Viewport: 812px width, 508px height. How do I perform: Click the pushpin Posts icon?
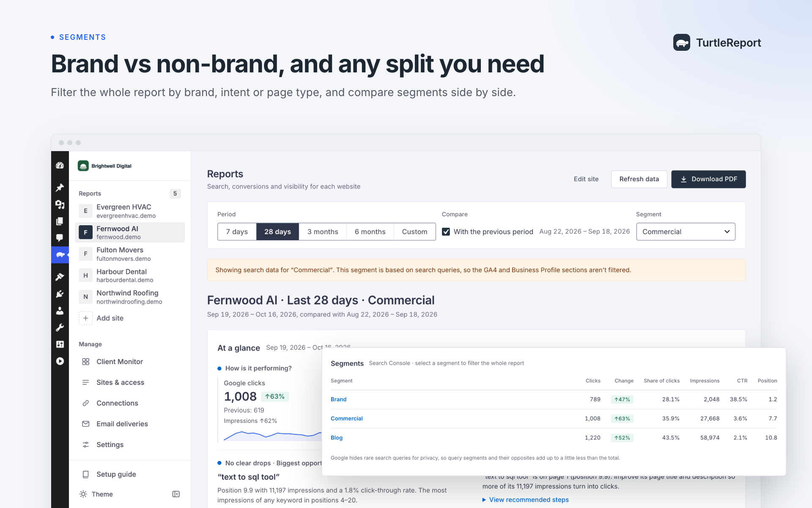click(60, 187)
